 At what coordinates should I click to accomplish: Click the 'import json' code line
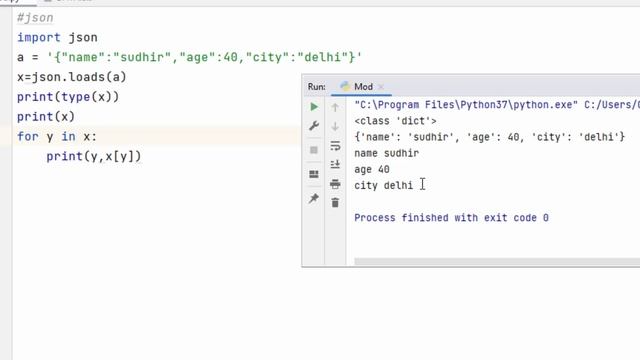pyautogui.click(x=57, y=38)
